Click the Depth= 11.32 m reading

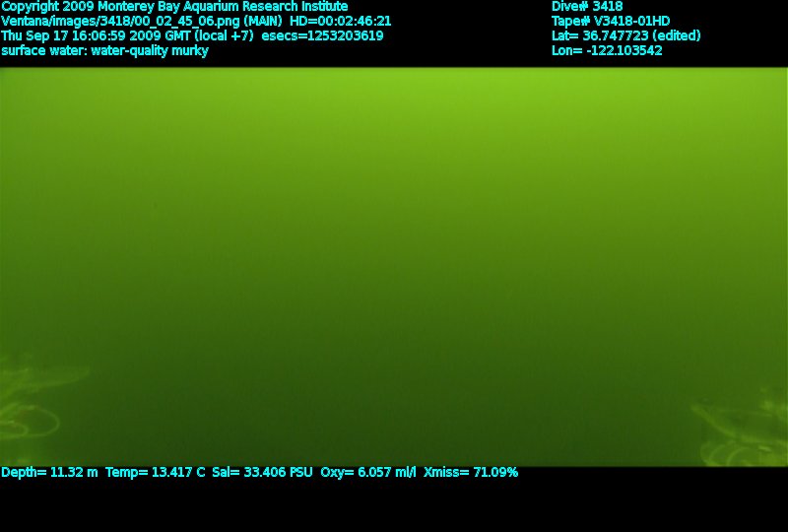click(x=49, y=473)
